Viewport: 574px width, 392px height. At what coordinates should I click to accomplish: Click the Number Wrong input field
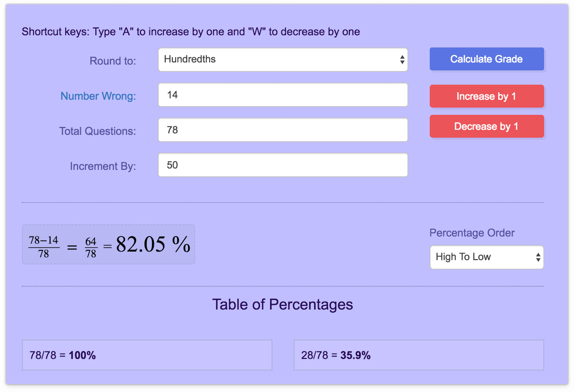[x=283, y=95]
